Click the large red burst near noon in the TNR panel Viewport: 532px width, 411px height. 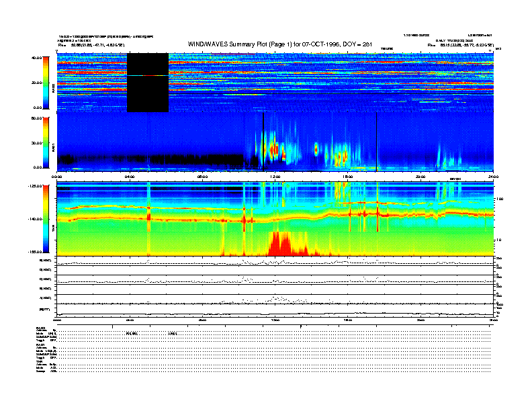click(281, 244)
